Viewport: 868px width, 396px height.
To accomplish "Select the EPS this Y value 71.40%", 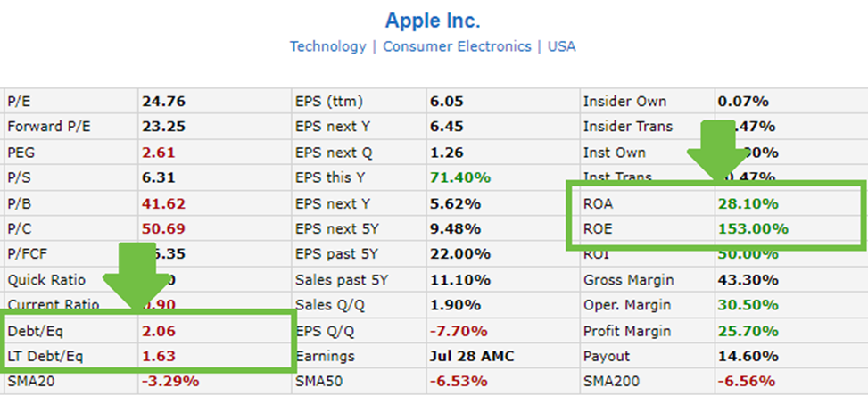I will (460, 177).
